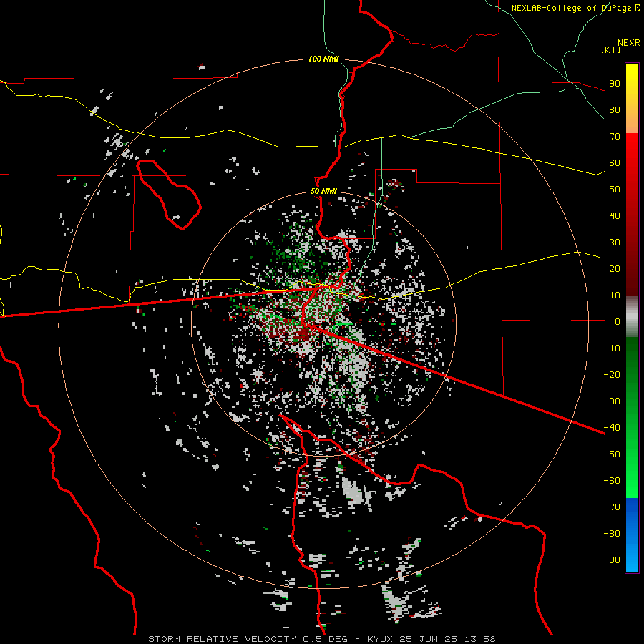The height and width of the screenshot is (644, 644).
Task: Click the 40 tick label on the scale
Action: click(x=615, y=215)
